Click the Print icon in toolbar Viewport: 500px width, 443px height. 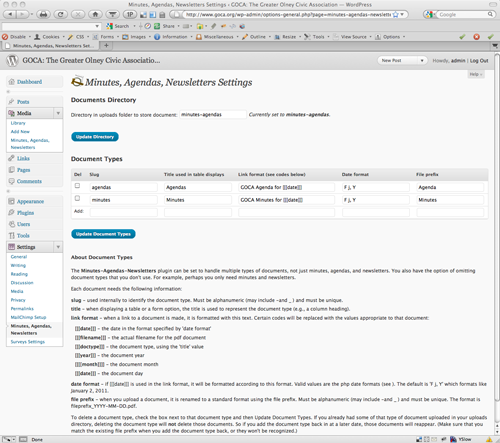point(43,14)
